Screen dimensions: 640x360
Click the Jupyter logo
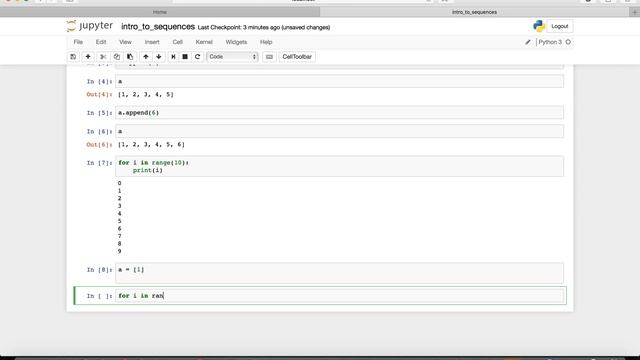click(90, 26)
